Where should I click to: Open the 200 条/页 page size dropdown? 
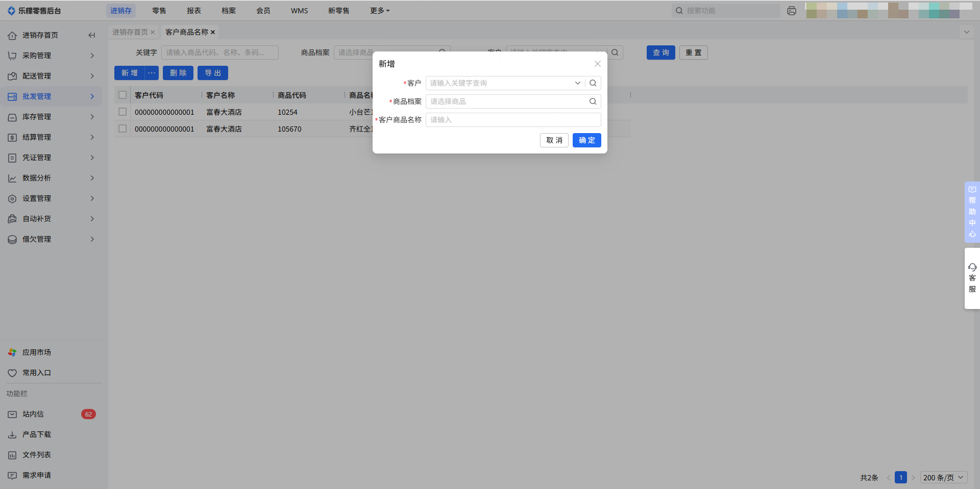point(944,477)
